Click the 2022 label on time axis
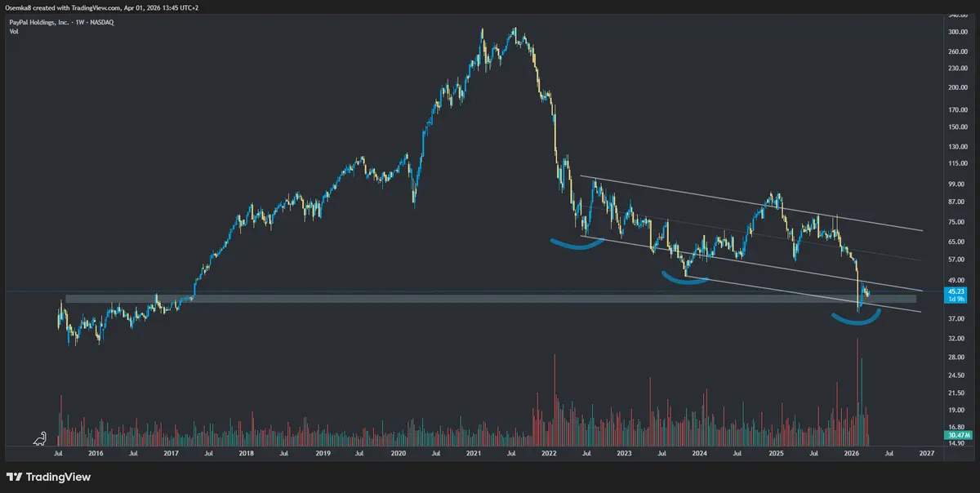 point(549,452)
